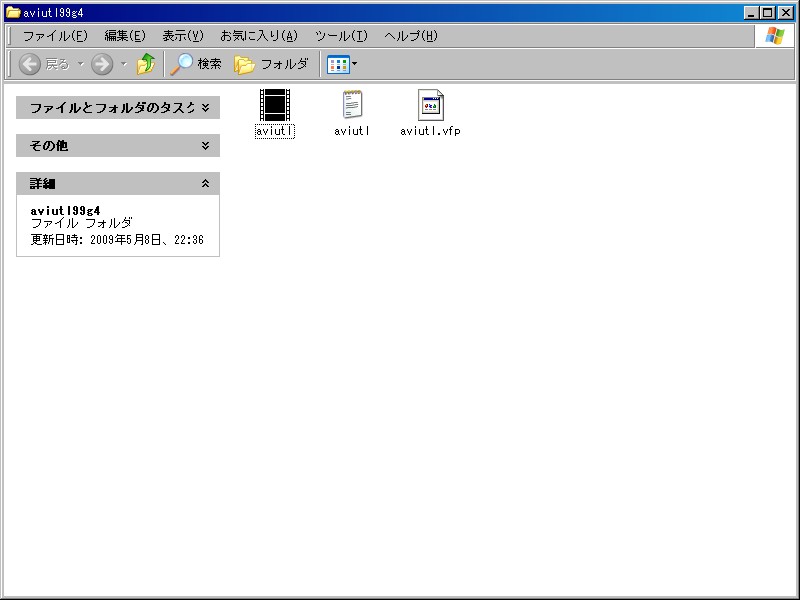Toggle the フォルダ folders pane
Screen dimensions: 800x600
[x=271, y=64]
